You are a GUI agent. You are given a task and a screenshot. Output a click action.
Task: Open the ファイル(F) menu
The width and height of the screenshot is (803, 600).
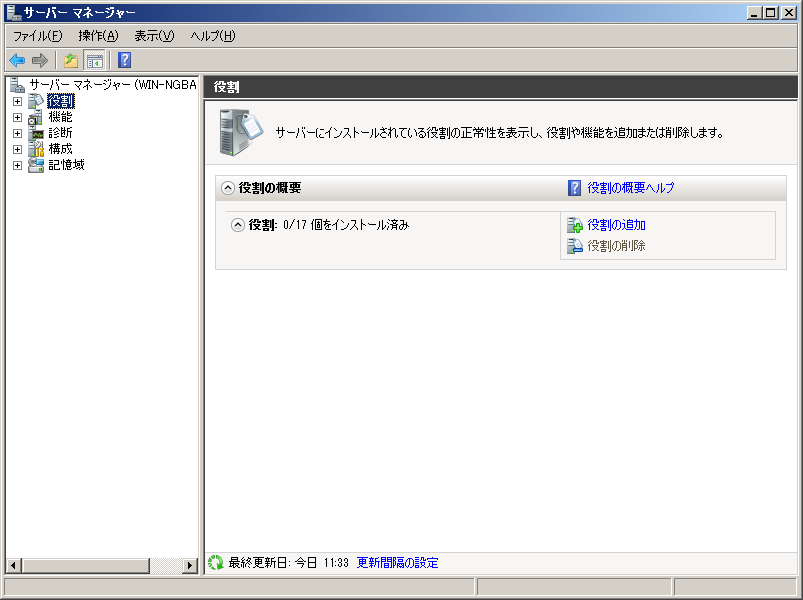(x=37, y=36)
